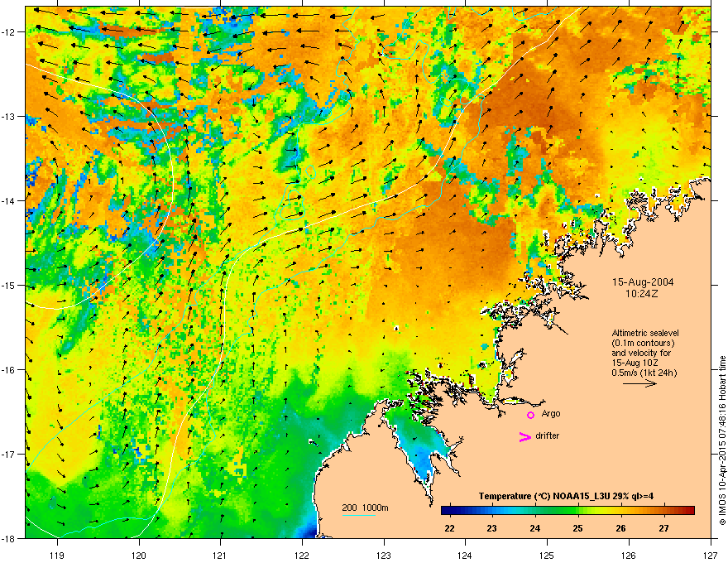Click the temperature color scale bar
Viewport: 728px width, 563px height.
pos(568,511)
